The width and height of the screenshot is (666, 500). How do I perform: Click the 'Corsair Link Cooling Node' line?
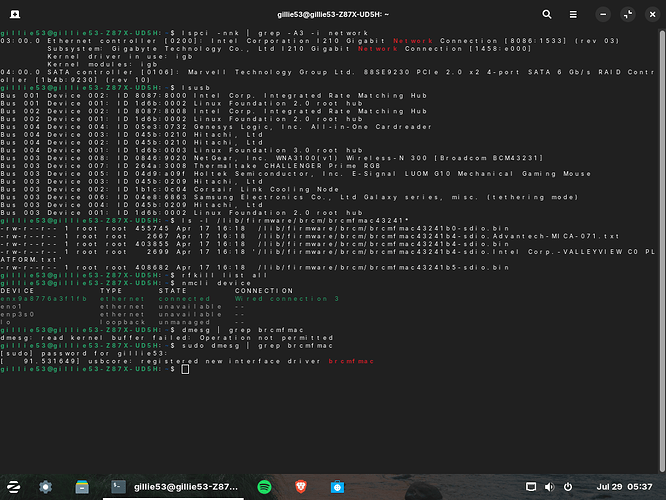pyautogui.click(x=170, y=189)
